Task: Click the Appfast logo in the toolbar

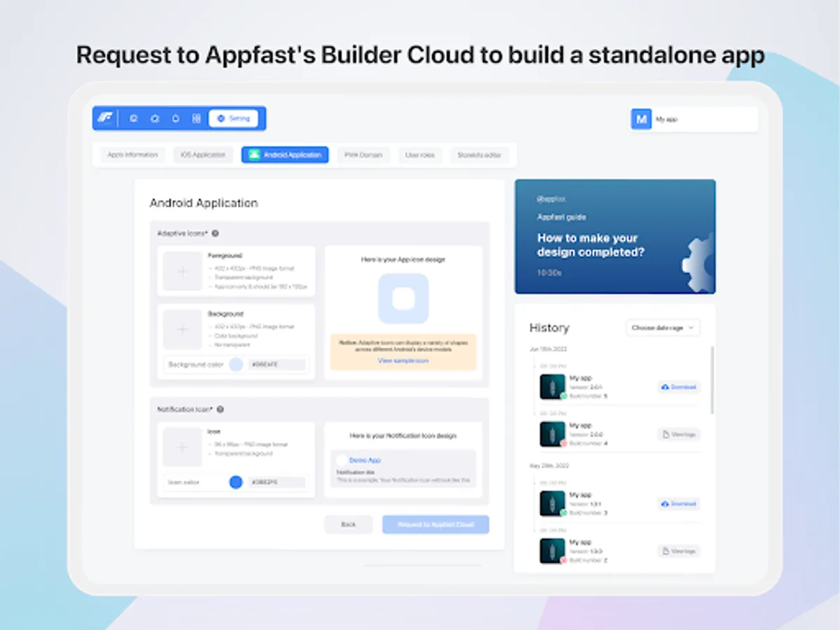Action: pyautogui.click(x=106, y=118)
